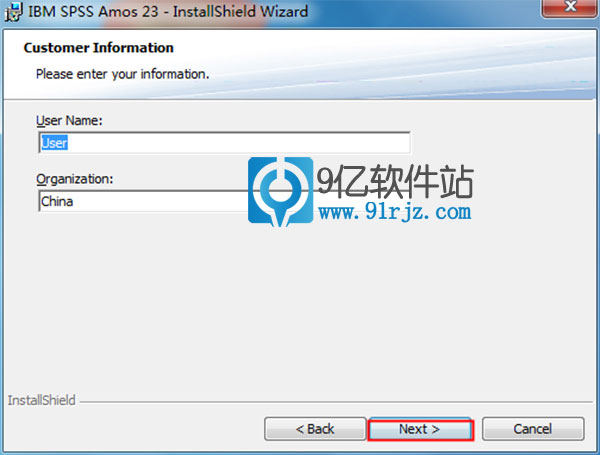Click the highlighted User text

coord(54,143)
